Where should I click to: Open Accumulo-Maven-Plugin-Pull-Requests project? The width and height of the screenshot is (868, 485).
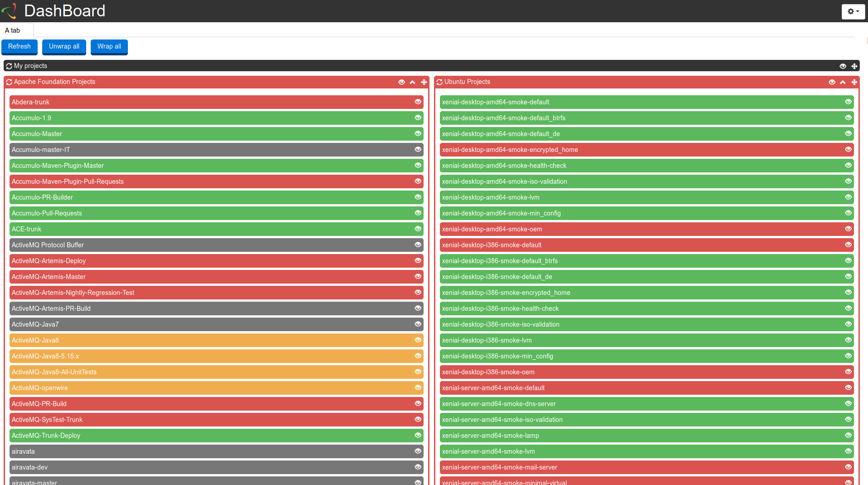click(216, 181)
